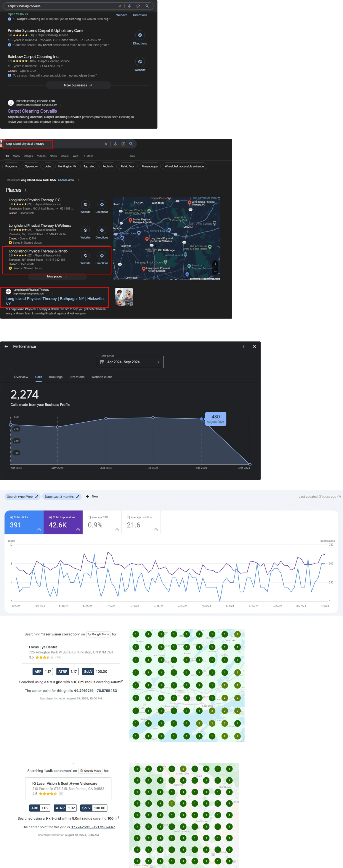Uncheck the Total clicks metric
This screenshot has height=868, width=343.
coord(11,517)
